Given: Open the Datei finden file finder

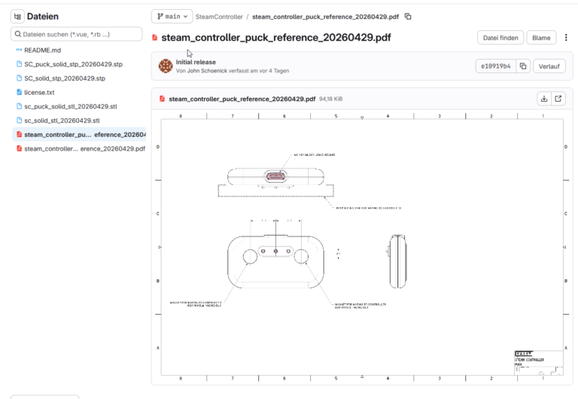Looking at the screenshot, I should 500,38.
